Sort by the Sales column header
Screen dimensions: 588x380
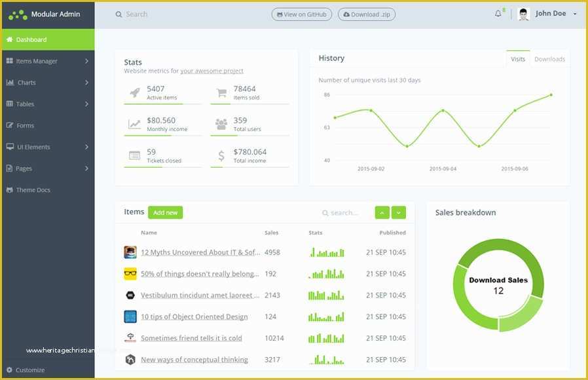[271, 233]
